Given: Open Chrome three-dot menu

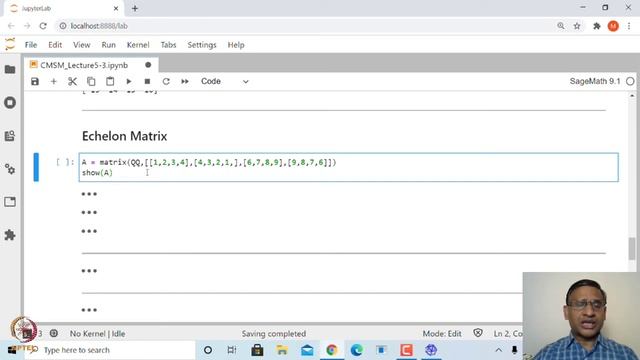Looking at the screenshot, I should pyautogui.click(x=629, y=26).
